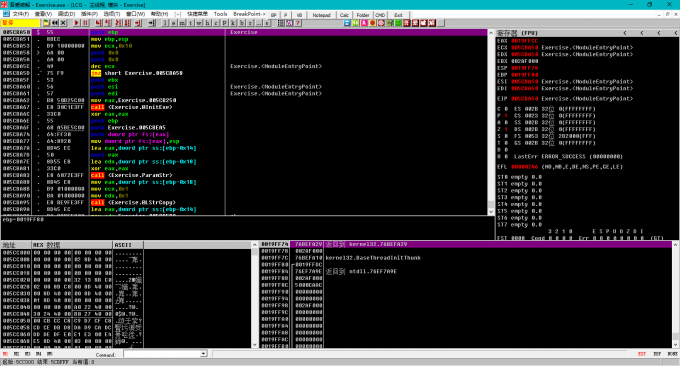Click into the Command input field
Viewport: 680px width, 366px height.
click(162, 354)
